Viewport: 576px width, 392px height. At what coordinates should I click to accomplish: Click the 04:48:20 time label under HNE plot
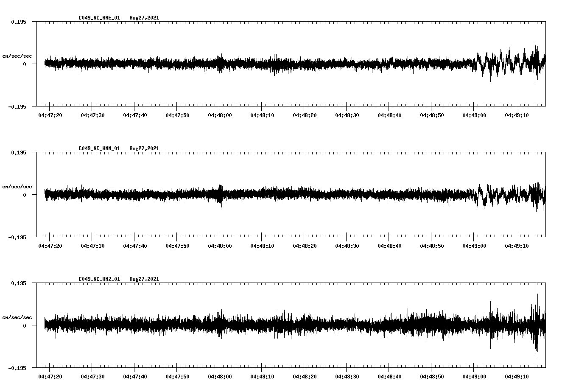[x=305, y=115]
